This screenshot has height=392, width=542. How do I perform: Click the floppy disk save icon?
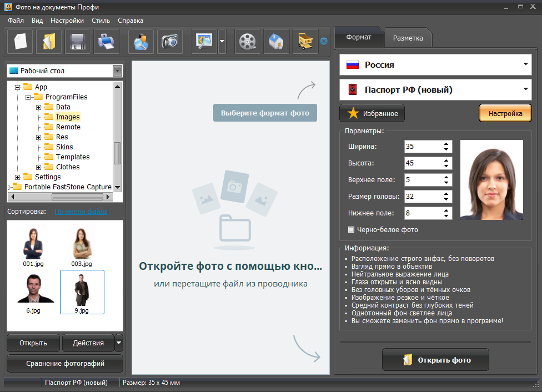coord(78,42)
